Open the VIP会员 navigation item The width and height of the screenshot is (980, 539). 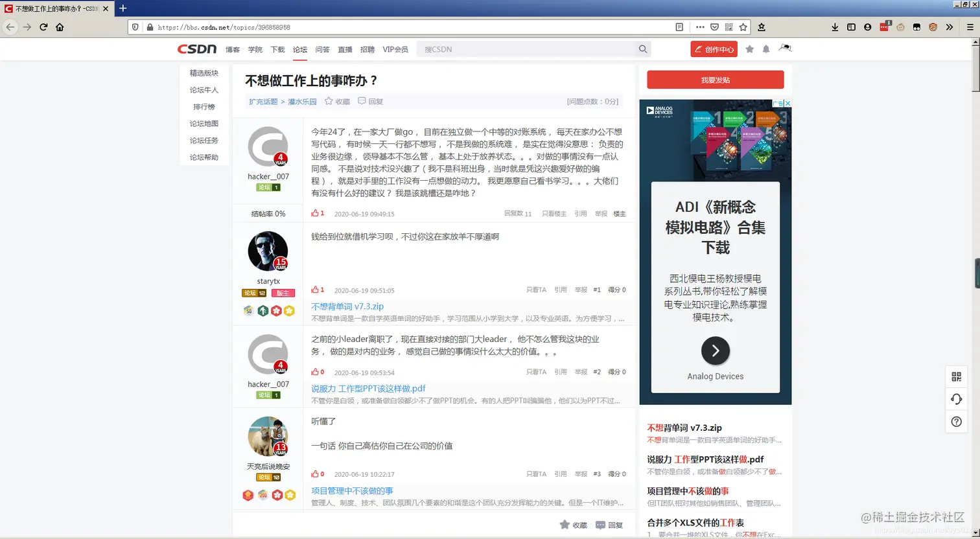(395, 50)
